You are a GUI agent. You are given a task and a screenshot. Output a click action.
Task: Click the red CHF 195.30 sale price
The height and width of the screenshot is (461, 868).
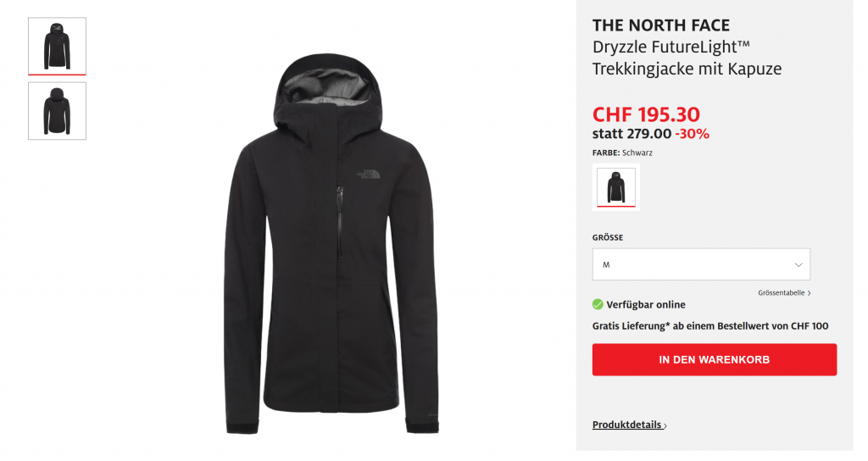click(x=646, y=114)
